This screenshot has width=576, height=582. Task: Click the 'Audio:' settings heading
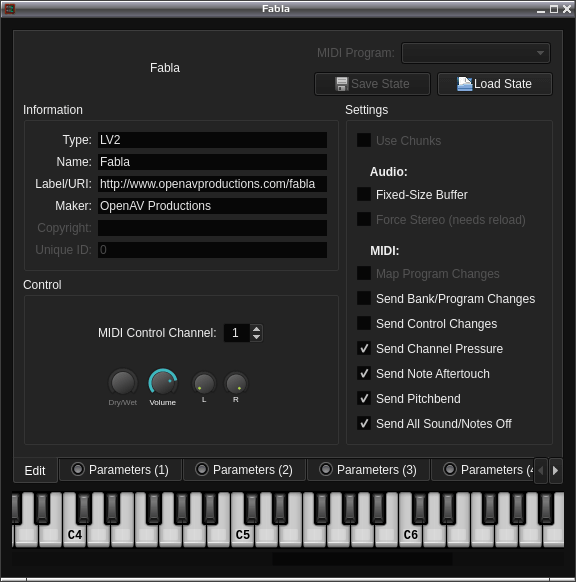[x=389, y=172]
